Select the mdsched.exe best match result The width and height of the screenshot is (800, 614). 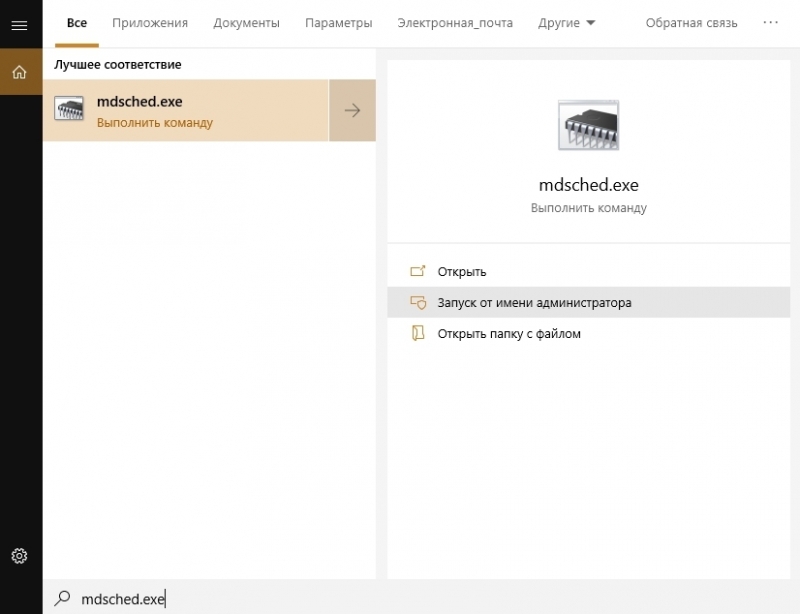(186, 110)
